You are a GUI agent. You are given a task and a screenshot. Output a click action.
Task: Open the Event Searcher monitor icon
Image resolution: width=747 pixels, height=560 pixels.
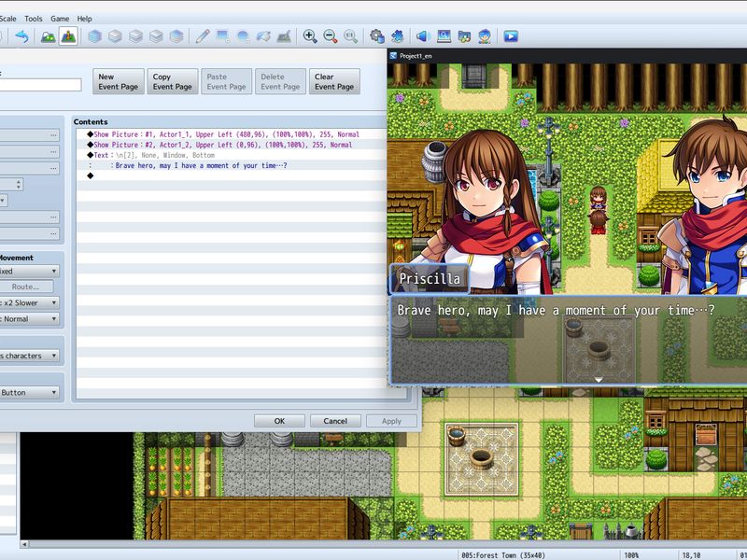[x=444, y=36]
